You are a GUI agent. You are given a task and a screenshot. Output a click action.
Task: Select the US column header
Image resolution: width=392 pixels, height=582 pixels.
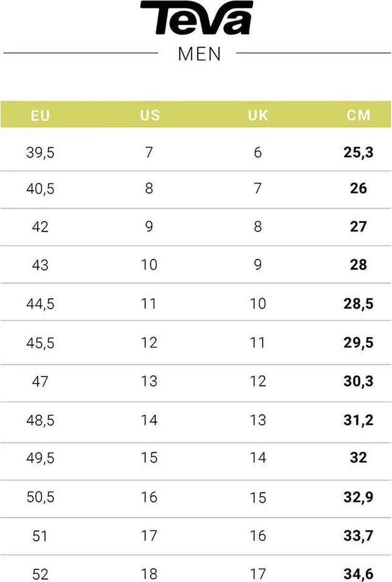click(x=150, y=115)
